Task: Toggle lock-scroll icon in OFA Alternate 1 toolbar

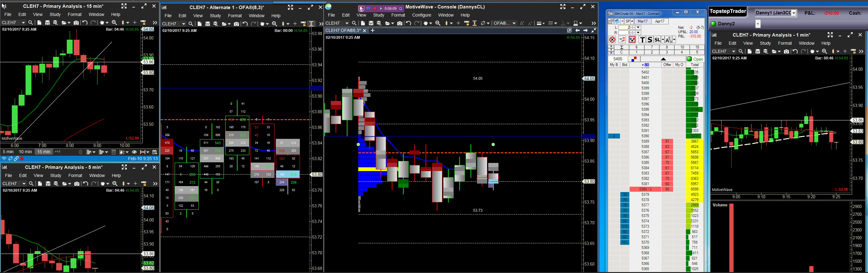Action: (x=303, y=24)
